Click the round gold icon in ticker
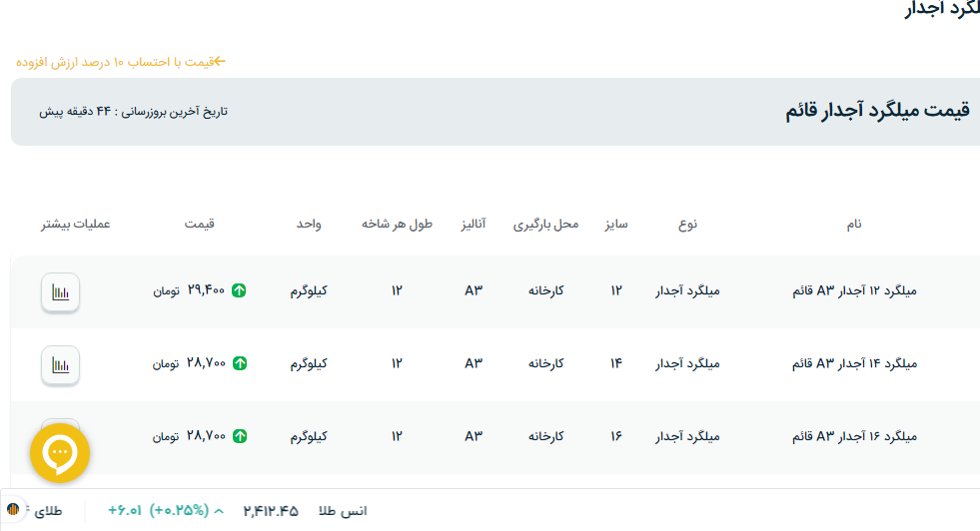 (13, 510)
